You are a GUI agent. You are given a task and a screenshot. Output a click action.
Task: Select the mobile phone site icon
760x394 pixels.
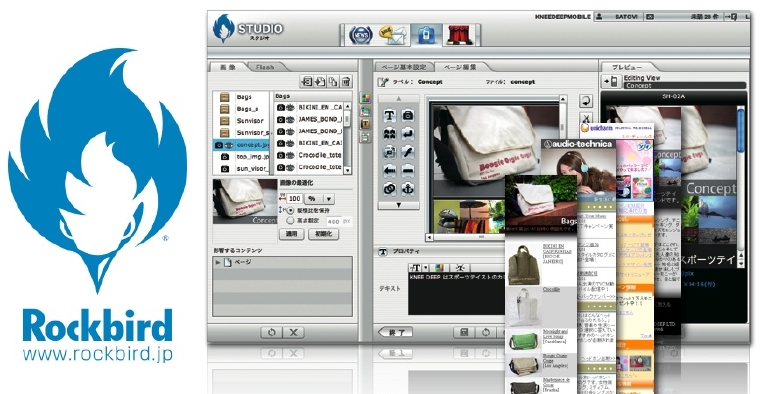426,35
